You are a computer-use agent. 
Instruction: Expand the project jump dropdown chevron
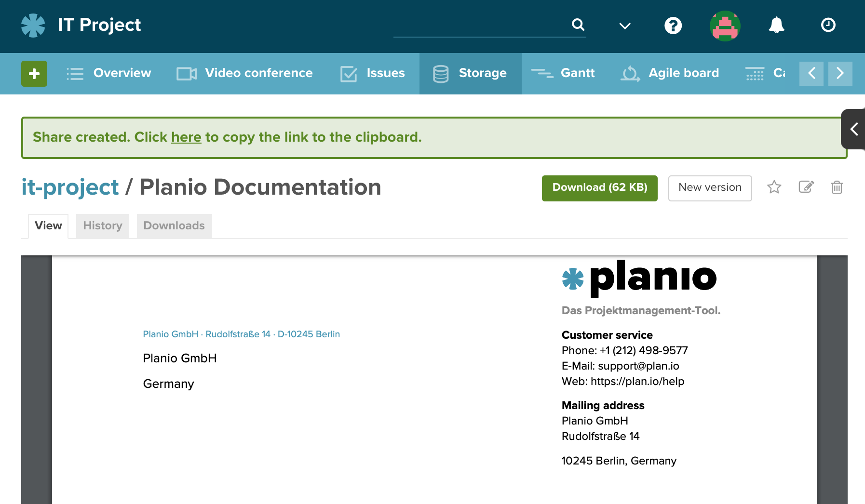[624, 26]
